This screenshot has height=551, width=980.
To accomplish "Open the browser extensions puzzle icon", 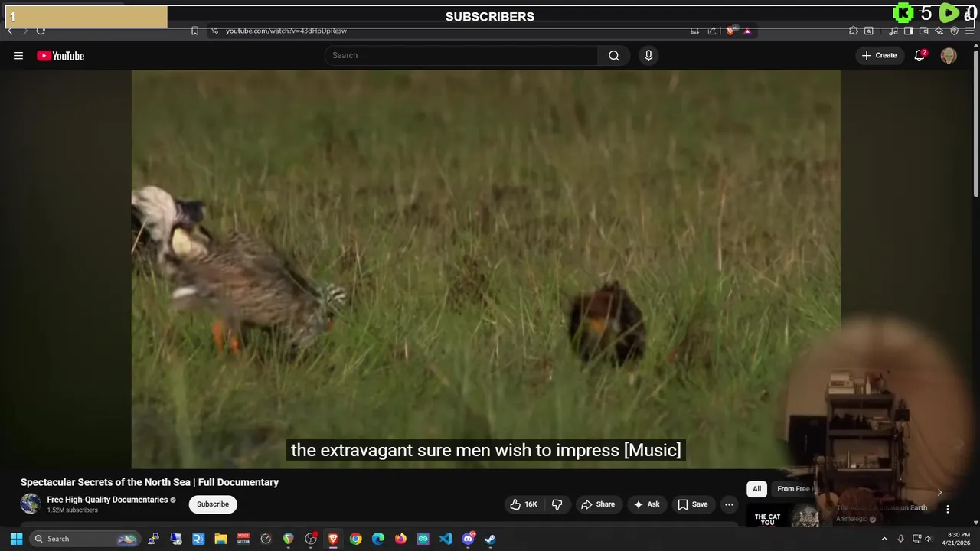I will click(854, 31).
